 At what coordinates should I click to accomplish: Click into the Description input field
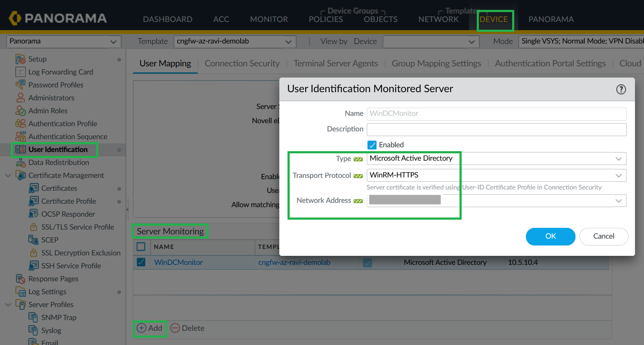496,129
